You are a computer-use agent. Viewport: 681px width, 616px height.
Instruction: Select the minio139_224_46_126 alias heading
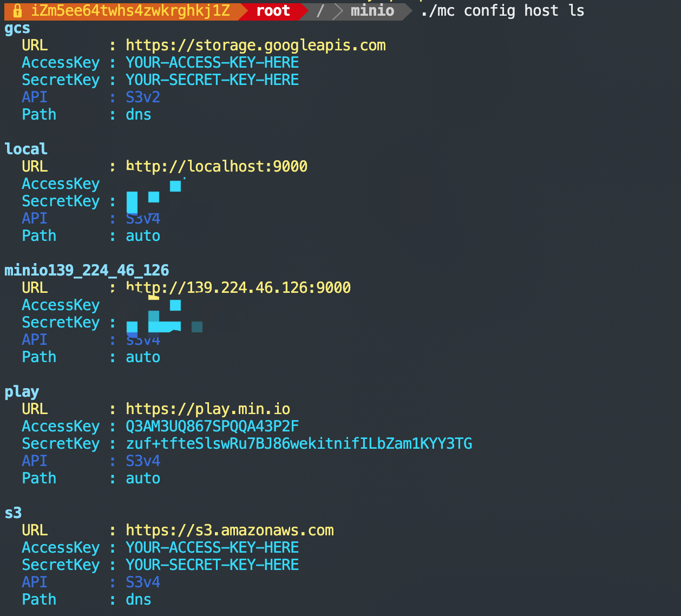click(87, 270)
